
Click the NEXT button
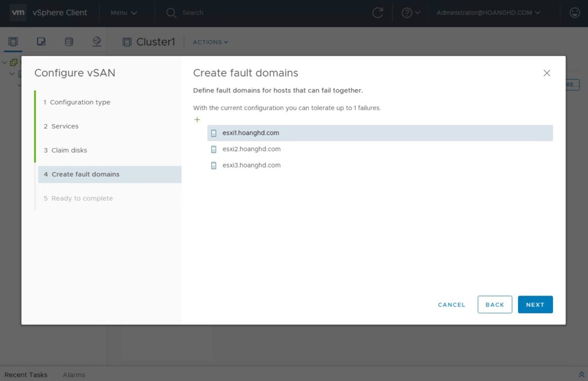(535, 305)
